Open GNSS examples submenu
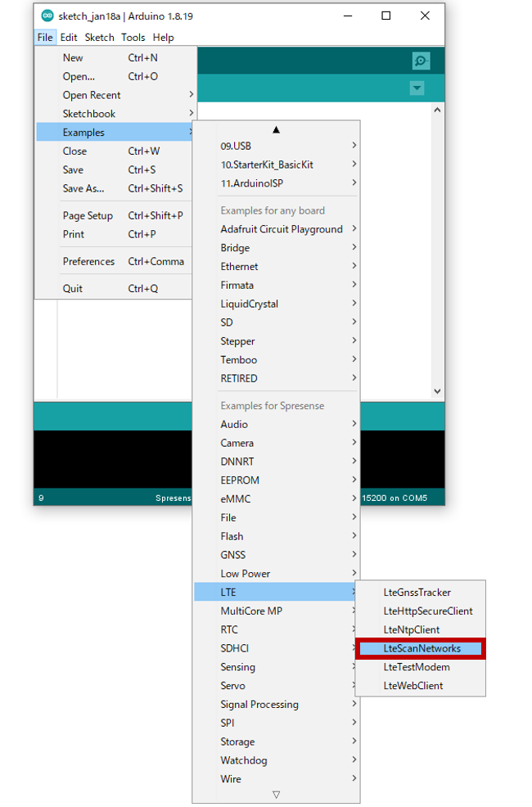532x807 pixels. pyautogui.click(x=277, y=555)
